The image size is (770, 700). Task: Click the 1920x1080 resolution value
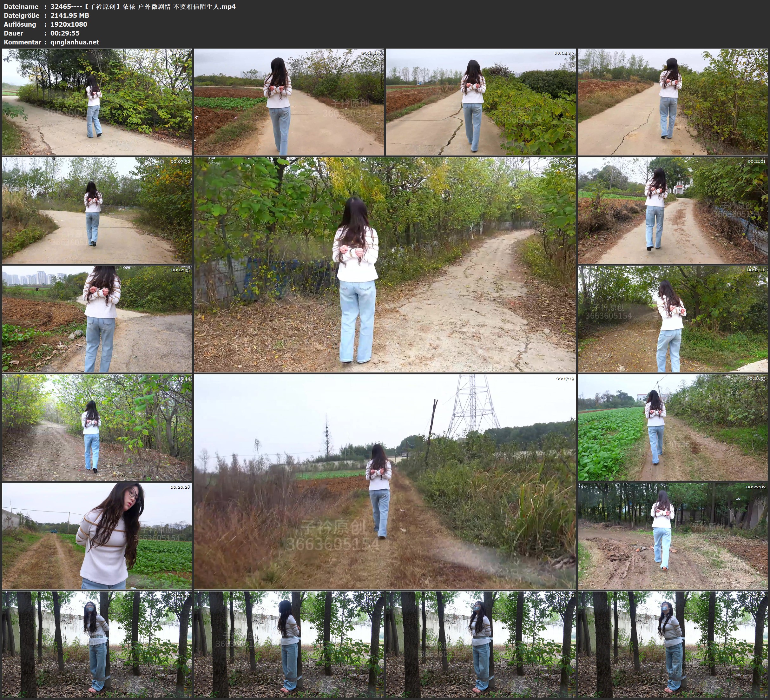tap(69, 24)
